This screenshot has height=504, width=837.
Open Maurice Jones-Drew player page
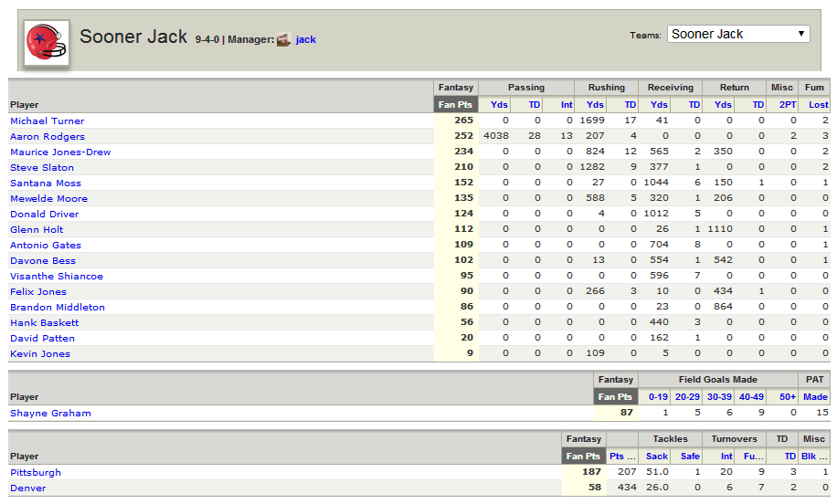tap(60, 152)
